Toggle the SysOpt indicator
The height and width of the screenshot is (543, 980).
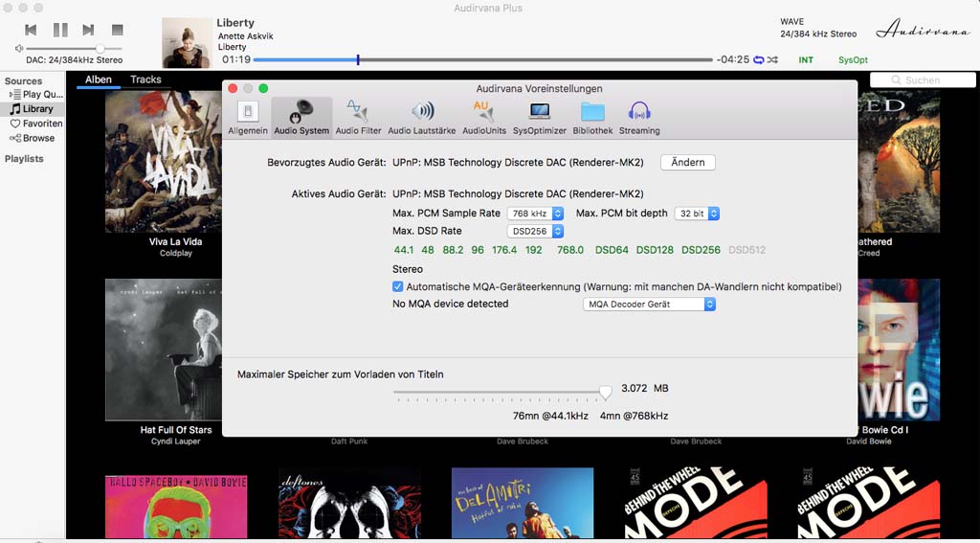853,60
